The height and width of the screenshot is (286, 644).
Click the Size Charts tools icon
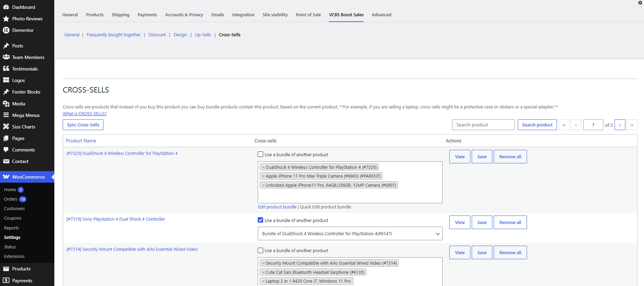click(x=6, y=127)
